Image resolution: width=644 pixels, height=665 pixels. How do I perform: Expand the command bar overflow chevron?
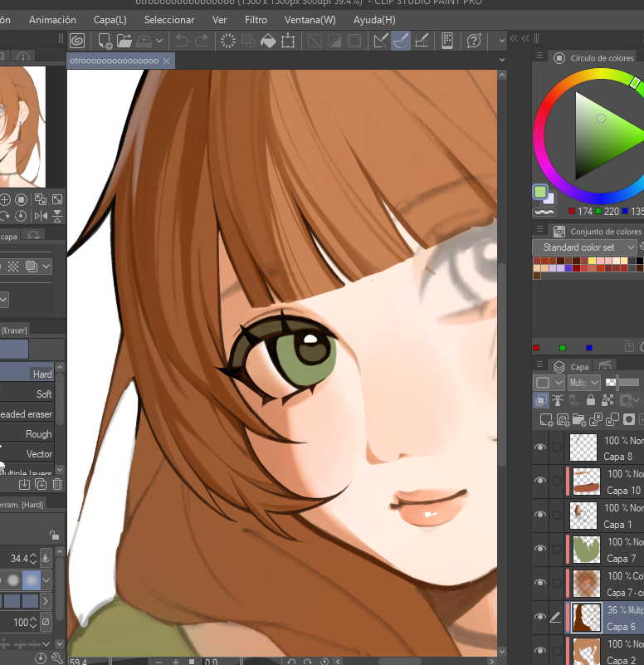502,42
